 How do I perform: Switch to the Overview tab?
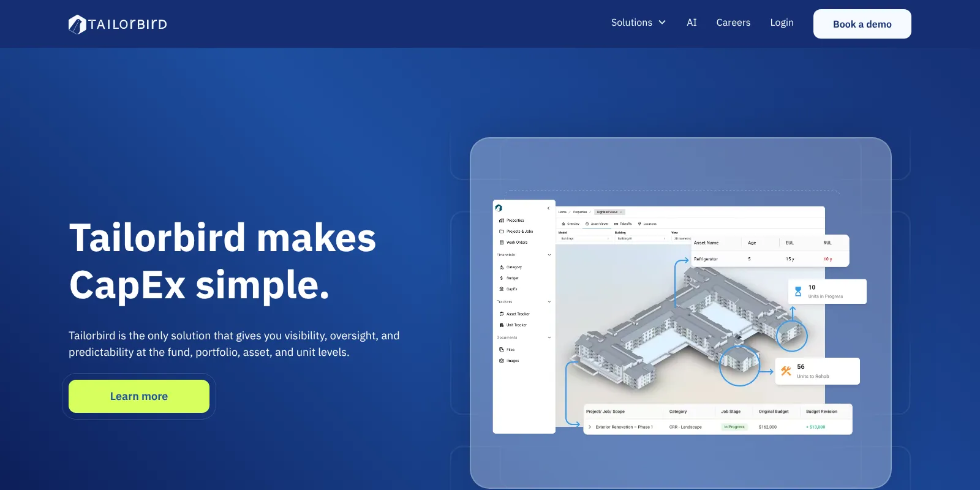[x=571, y=224]
